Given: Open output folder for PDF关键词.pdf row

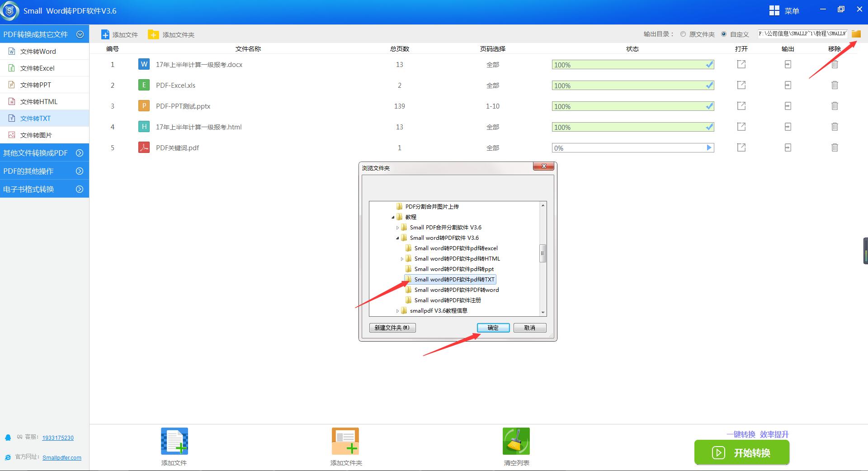Looking at the screenshot, I should click(x=788, y=147).
